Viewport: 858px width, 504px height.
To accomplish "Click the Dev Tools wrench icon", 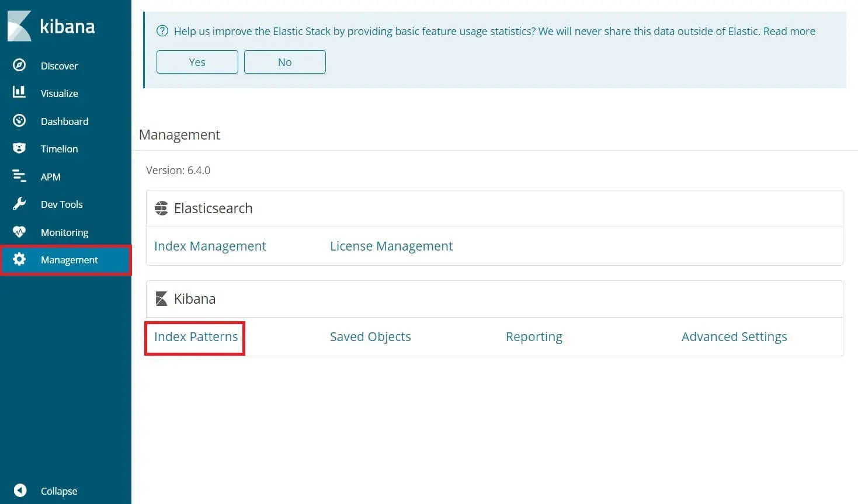I will (x=19, y=204).
